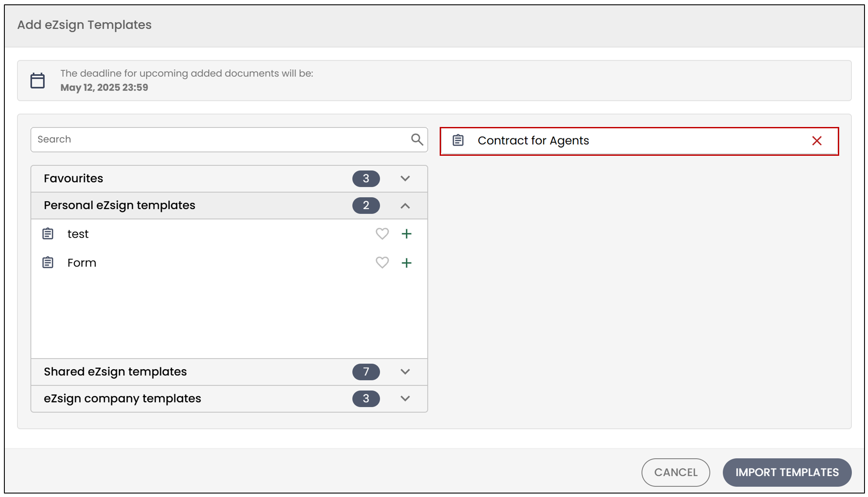Click the Cancel button
This screenshot has height=497, width=868.
coord(675,472)
